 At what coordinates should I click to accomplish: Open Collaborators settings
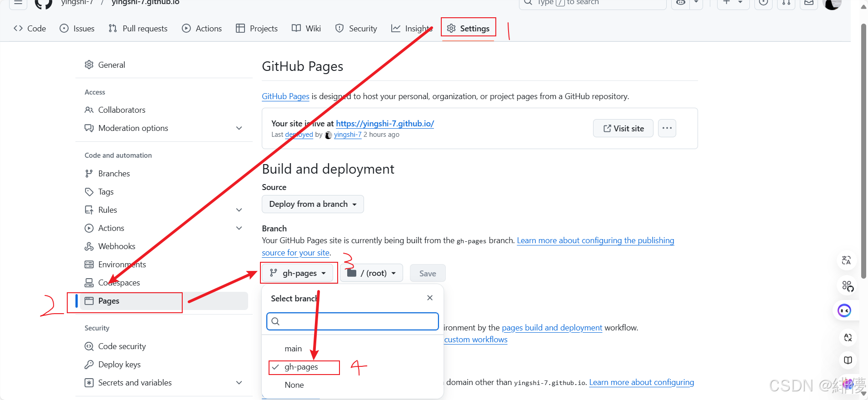click(x=122, y=110)
